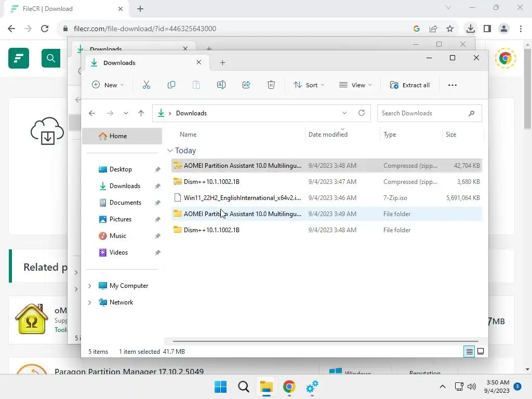Open recent locations chevron beside forward arrow
The height and width of the screenshot is (399, 532).
point(126,113)
